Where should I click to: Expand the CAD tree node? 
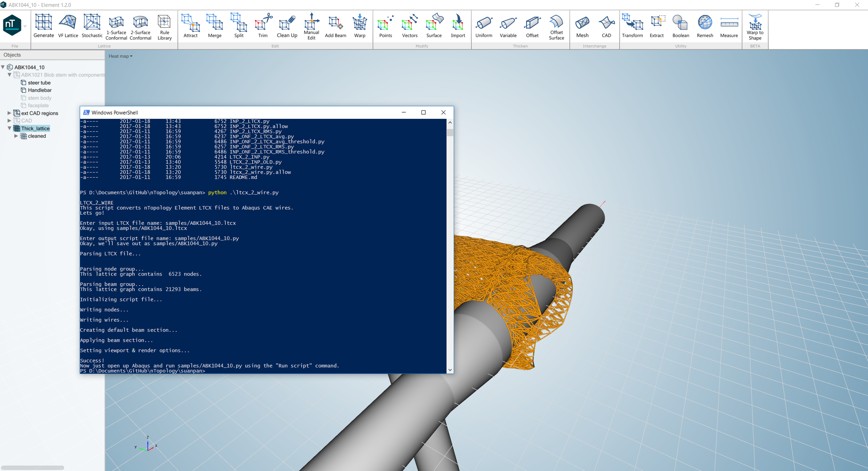point(9,121)
